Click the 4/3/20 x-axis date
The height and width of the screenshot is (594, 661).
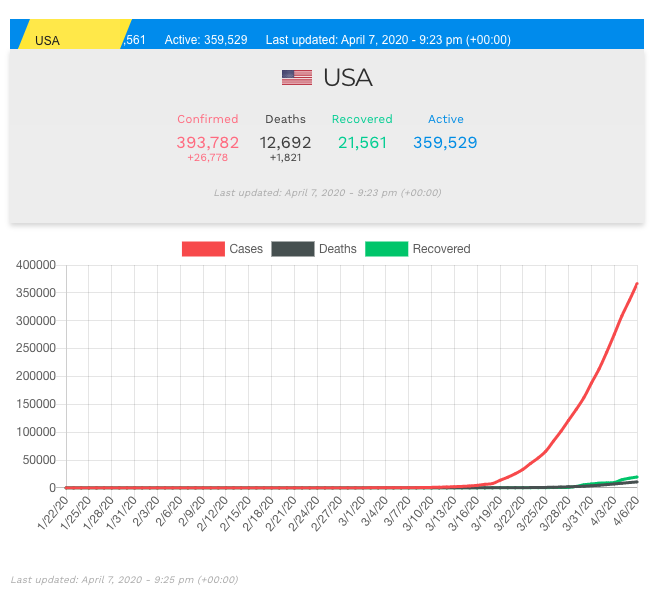(x=603, y=511)
